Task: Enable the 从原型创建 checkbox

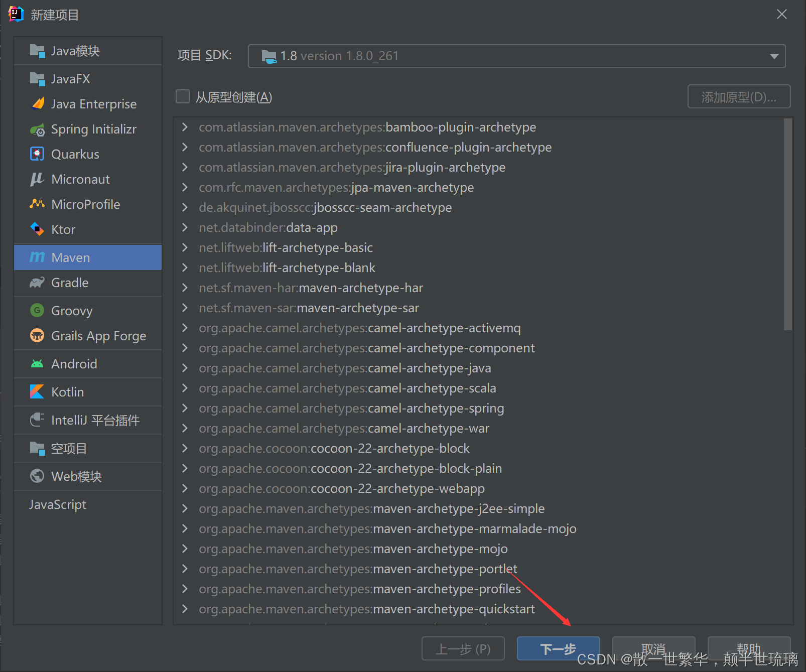Action: pyautogui.click(x=183, y=96)
